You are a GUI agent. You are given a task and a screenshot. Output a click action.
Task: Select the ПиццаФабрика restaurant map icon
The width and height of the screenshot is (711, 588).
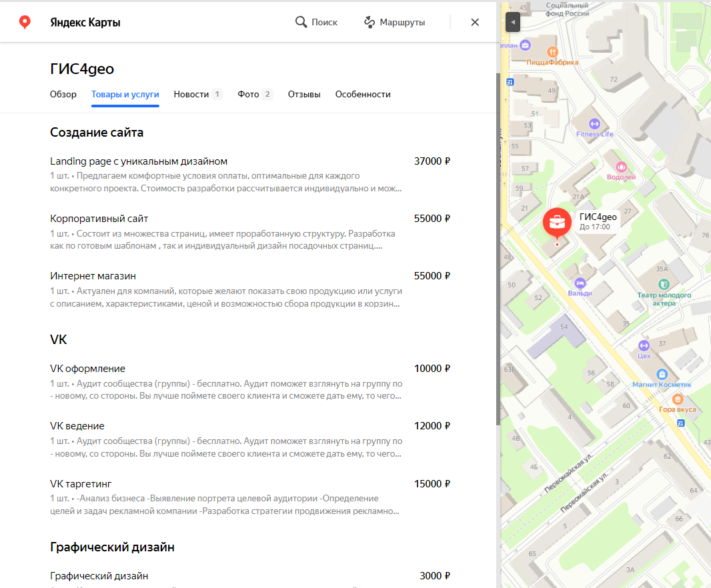point(552,52)
